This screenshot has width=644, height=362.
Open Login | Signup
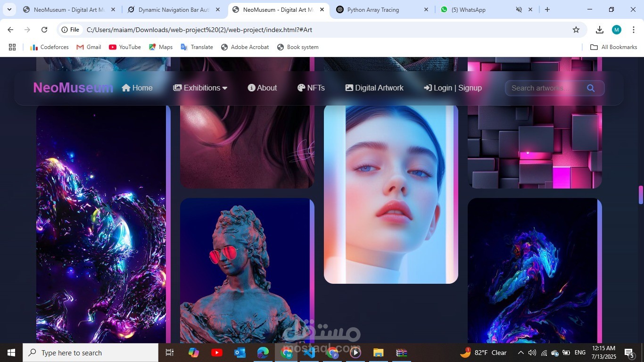pyautogui.click(x=453, y=88)
